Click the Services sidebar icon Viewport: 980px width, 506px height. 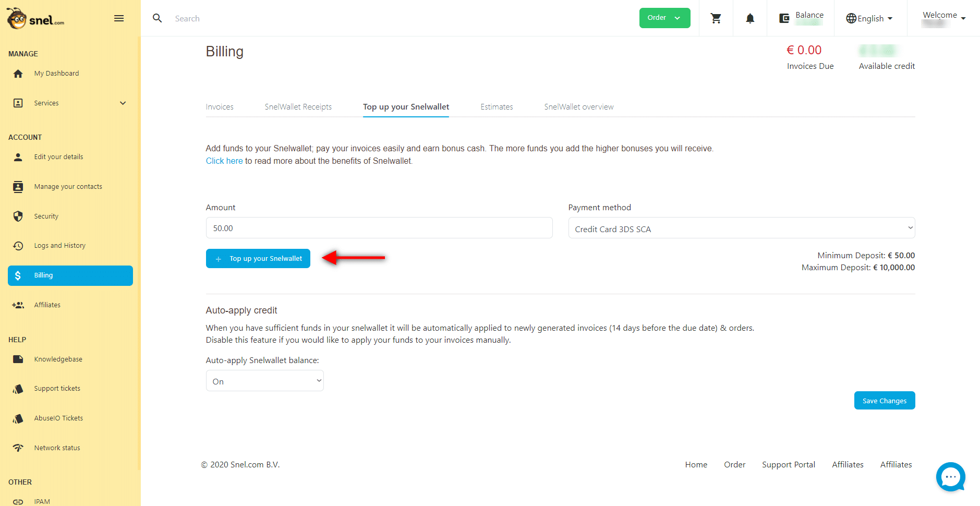[18, 103]
